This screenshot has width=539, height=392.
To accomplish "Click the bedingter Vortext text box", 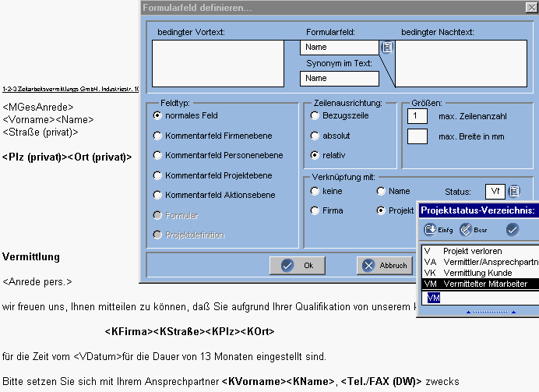I will (218, 62).
